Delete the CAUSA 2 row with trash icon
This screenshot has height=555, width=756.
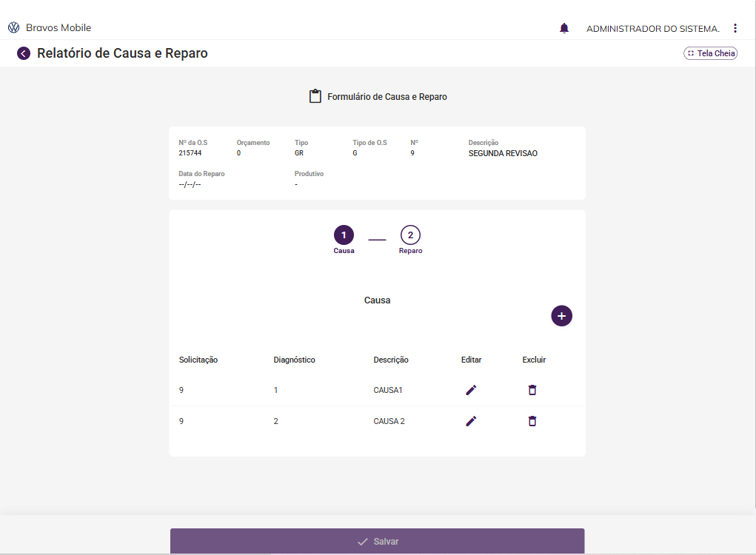[532, 421]
